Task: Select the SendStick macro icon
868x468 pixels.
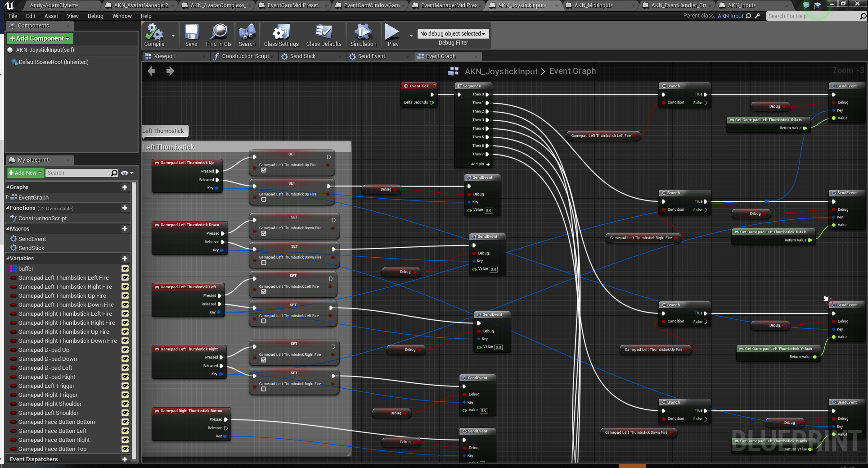Action: (x=13, y=248)
